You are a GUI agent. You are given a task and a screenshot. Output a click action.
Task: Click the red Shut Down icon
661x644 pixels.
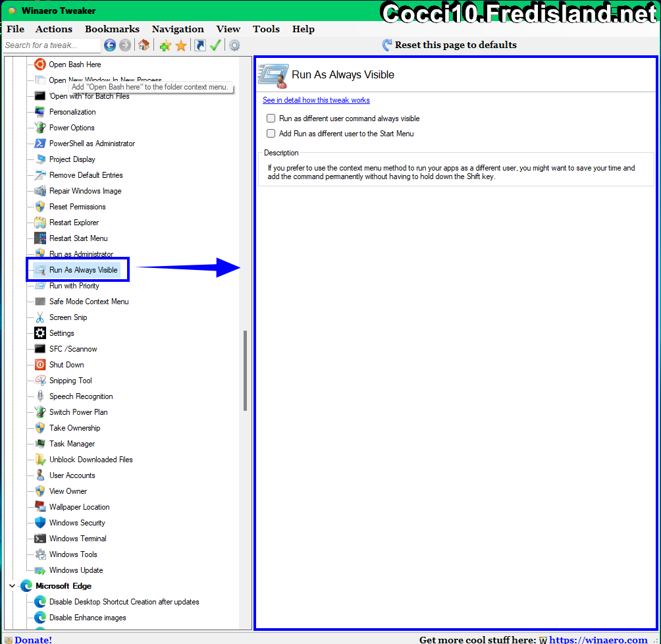[40, 365]
